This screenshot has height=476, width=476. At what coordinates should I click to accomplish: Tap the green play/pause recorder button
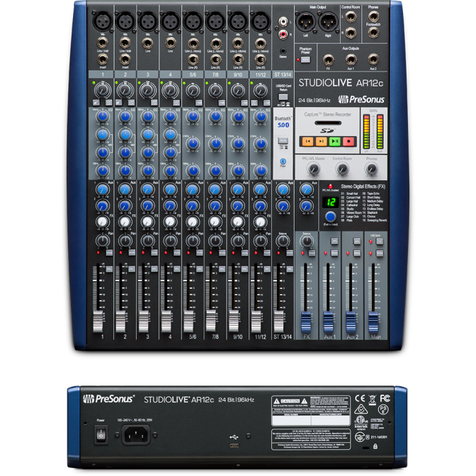(x=335, y=142)
